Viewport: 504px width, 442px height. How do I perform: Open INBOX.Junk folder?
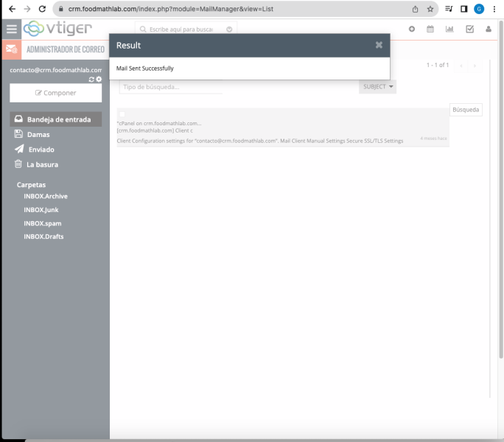click(x=41, y=210)
